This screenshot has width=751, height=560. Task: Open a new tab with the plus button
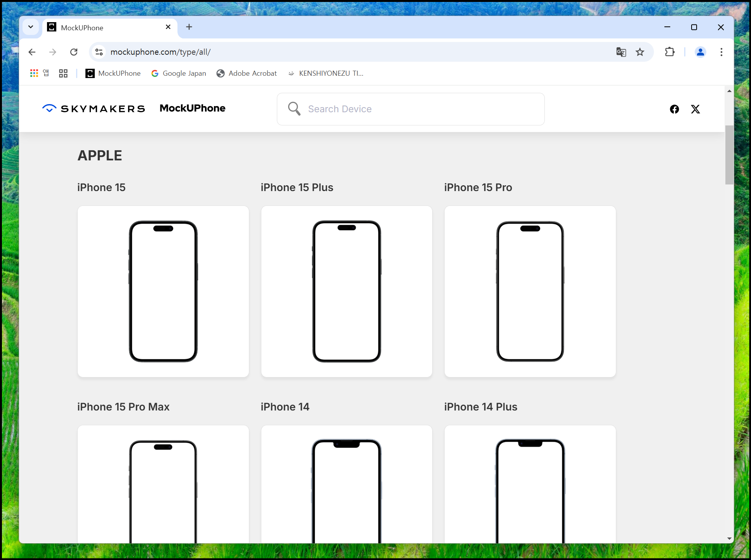189,27
